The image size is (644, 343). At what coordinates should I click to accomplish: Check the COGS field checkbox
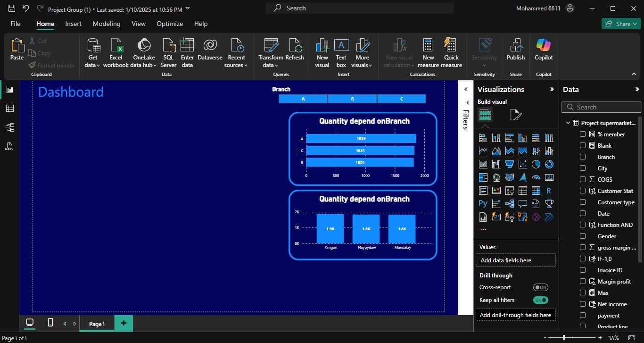coord(583,179)
